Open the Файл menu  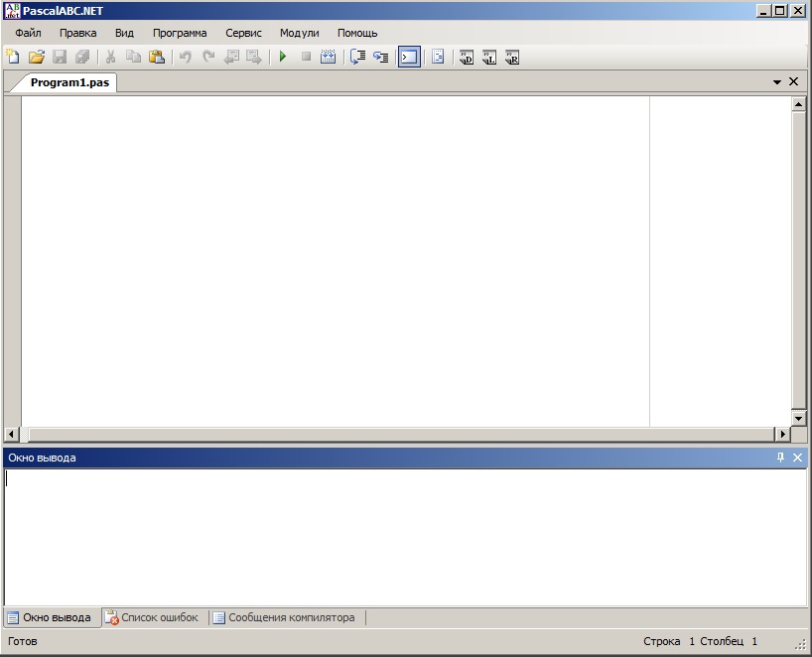coord(28,33)
